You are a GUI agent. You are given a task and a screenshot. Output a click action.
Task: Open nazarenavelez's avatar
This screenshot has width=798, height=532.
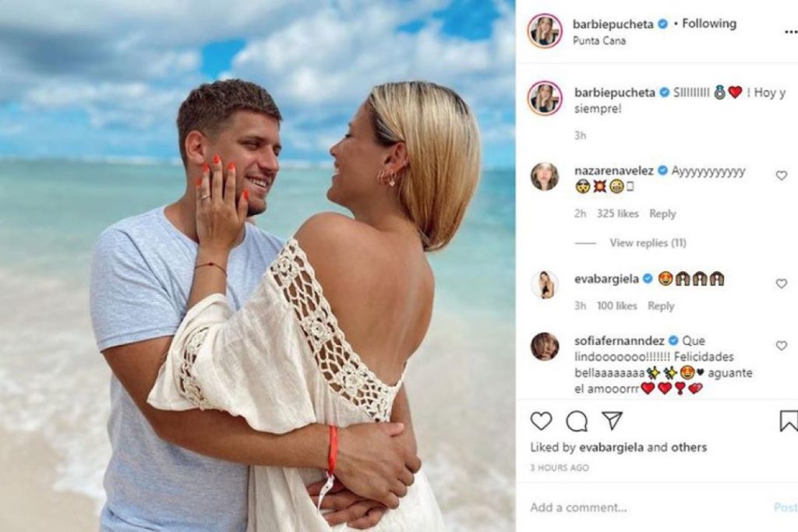click(x=545, y=177)
